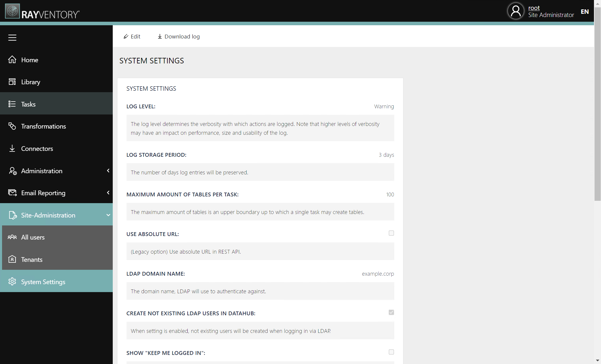
Task: Click the Email Reporting envelope icon
Action: click(x=12, y=193)
